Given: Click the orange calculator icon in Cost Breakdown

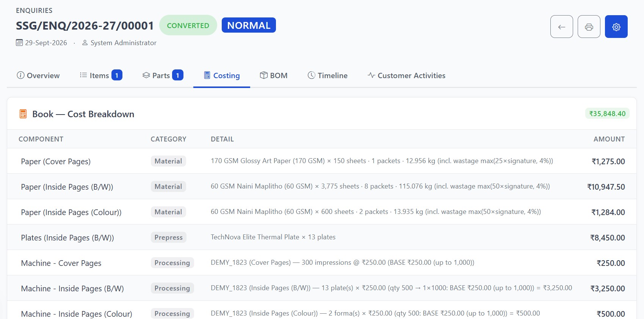Looking at the screenshot, I should click(x=23, y=114).
